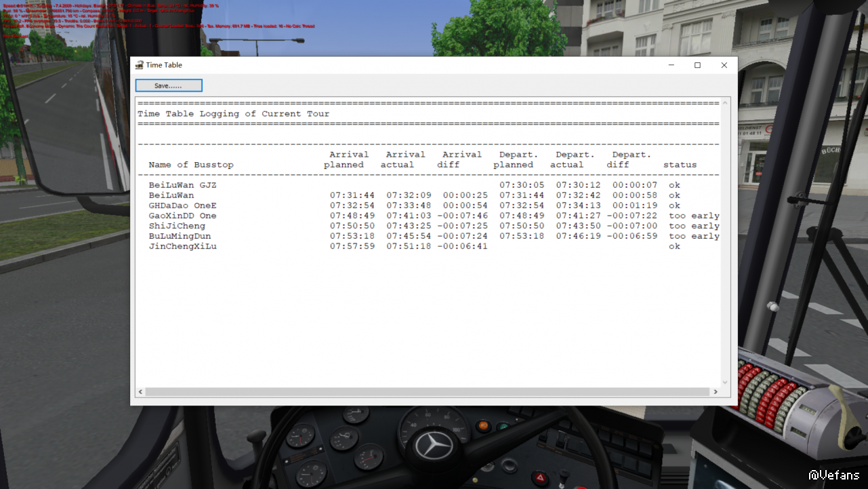868x489 pixels.
Task: Click arrival diff -00:07:46
Action: click(x=463, y=216)
